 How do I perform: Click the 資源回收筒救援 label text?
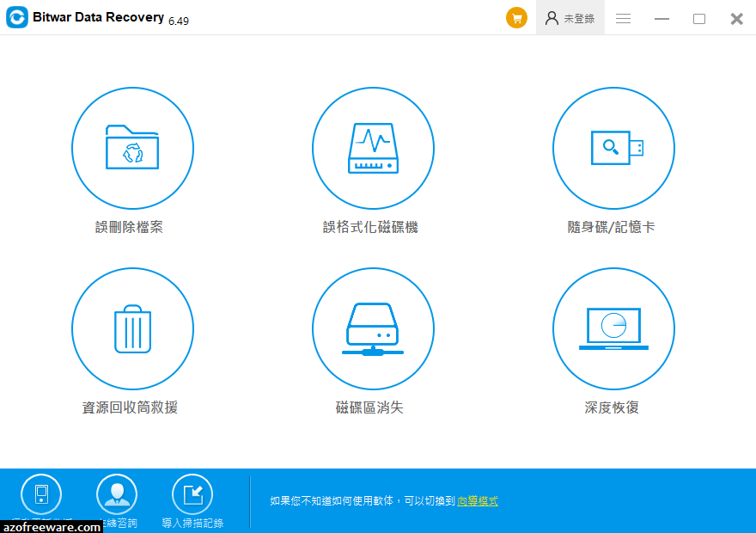130,407
